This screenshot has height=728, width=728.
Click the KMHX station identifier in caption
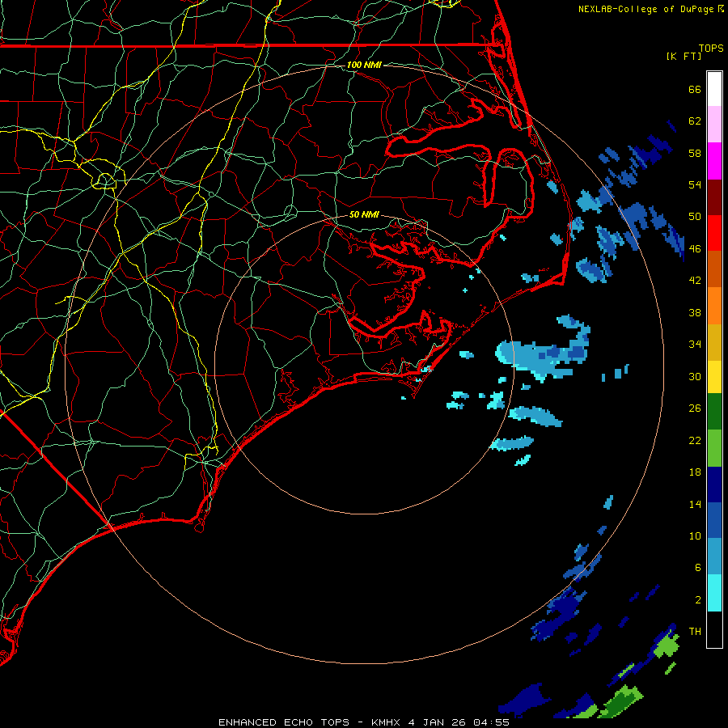(x=385, y=722)
